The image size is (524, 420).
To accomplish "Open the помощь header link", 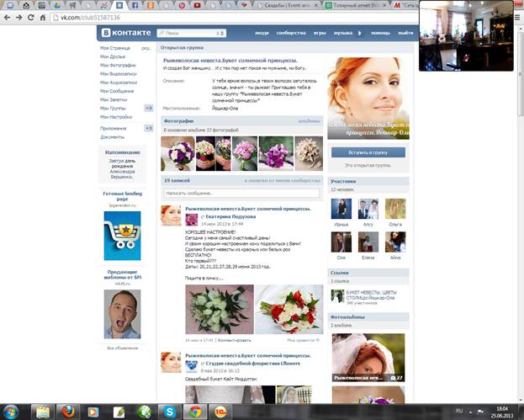I will (x=380, y=33).
